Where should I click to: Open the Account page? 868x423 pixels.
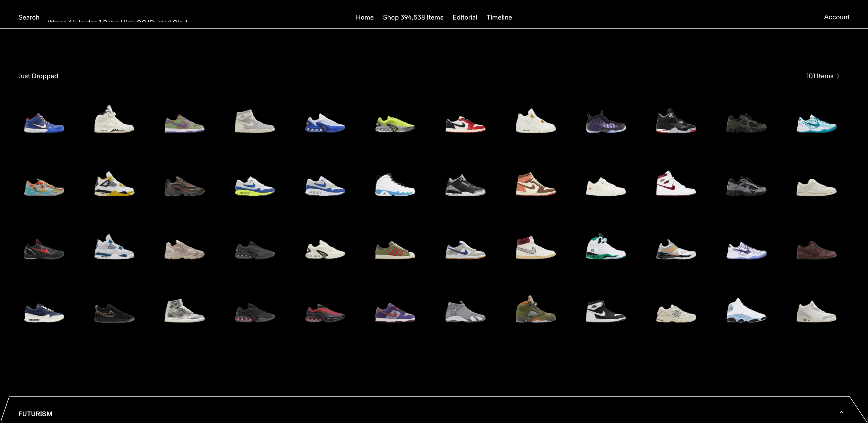(x=837, y=17)
